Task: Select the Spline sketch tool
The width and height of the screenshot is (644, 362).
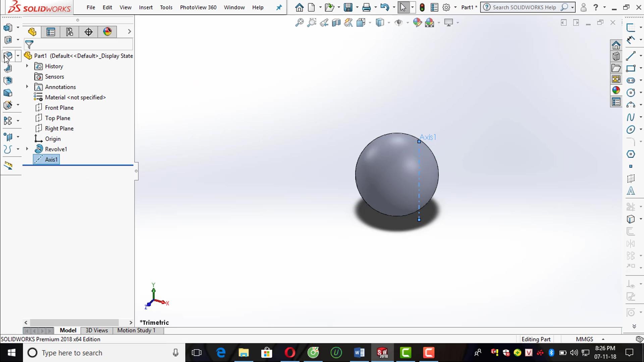Action: tap(631, 117)
